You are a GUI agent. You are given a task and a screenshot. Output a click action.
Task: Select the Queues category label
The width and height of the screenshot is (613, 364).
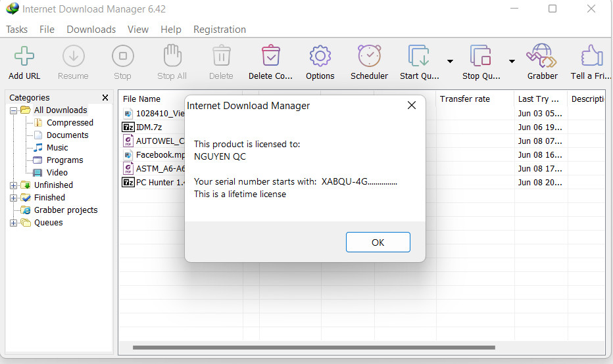pyautogui.click(x=48, y=223)
